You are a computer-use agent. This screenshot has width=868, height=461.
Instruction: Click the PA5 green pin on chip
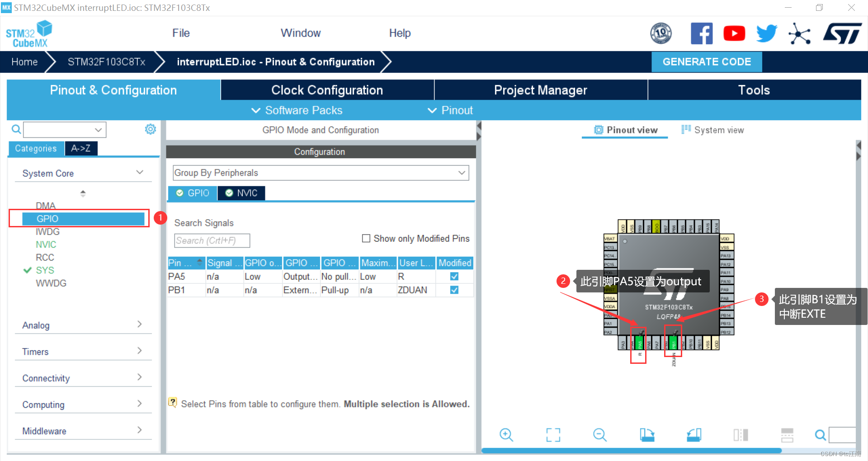(640, 343)
